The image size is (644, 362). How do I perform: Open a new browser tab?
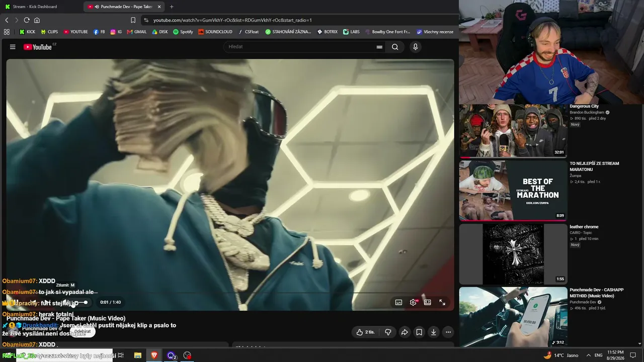coord(172,7)
